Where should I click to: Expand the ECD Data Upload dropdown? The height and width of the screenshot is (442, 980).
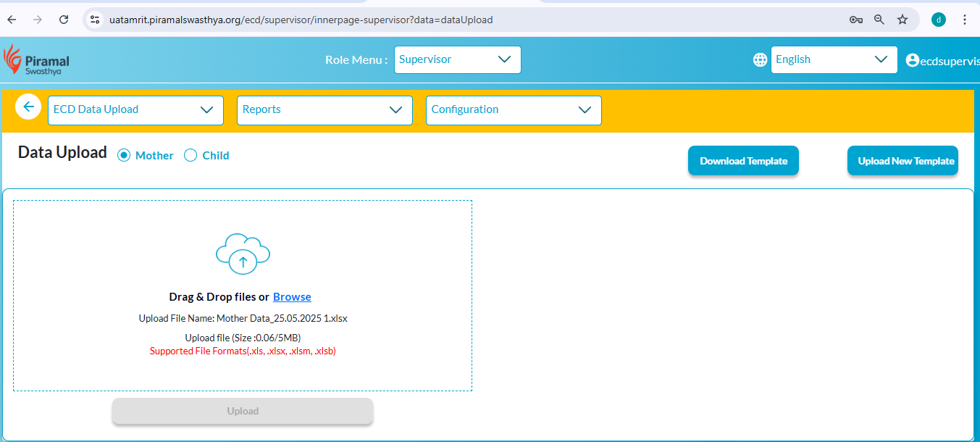pos(135,110)
